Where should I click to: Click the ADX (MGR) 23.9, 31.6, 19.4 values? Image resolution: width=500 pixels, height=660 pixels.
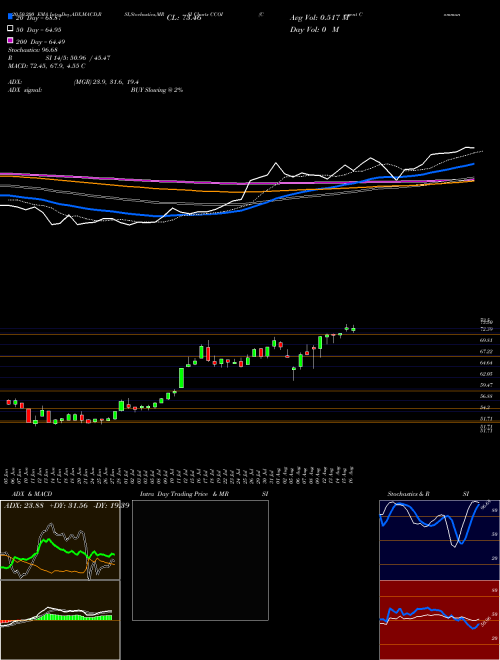pos(106,82)
